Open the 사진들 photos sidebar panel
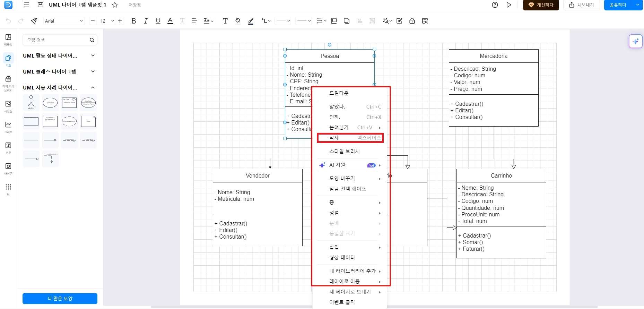The height and width of the screenshot is (309, 644). 8,106
